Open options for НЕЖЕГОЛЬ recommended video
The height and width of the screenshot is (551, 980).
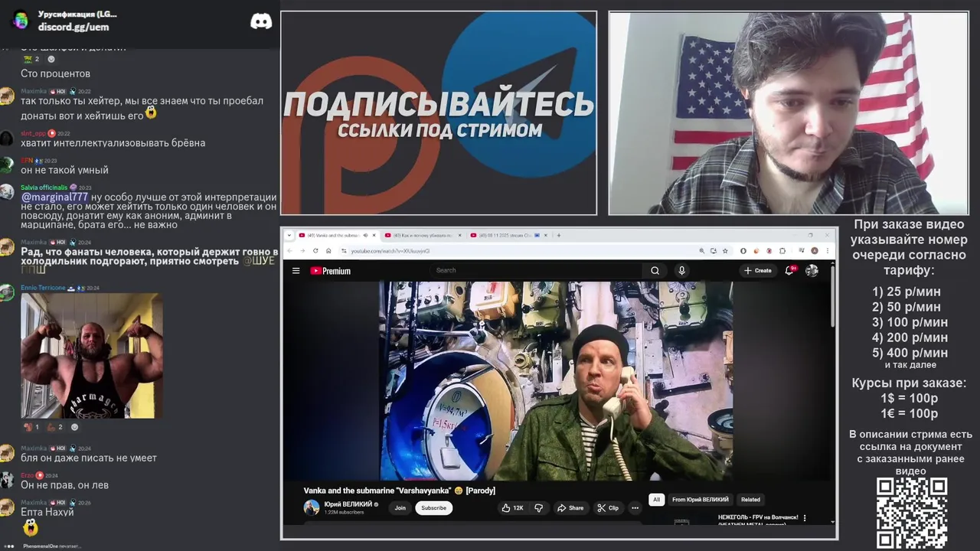(805, 518)
